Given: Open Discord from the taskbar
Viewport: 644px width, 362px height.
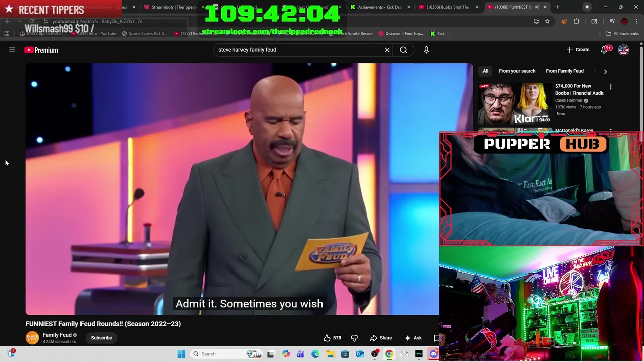Looking at the screenshot, I should pyautogui.click(x=434, y=354).
